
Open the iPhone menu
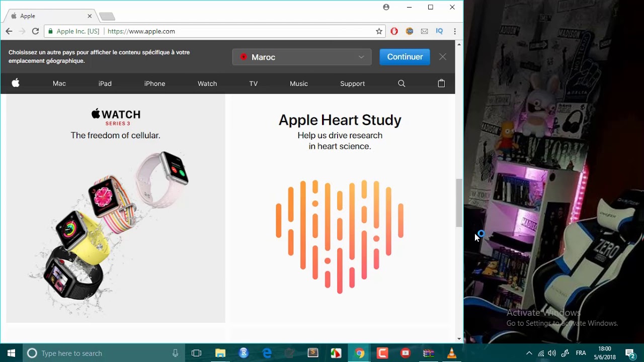[x=155, y=83]
